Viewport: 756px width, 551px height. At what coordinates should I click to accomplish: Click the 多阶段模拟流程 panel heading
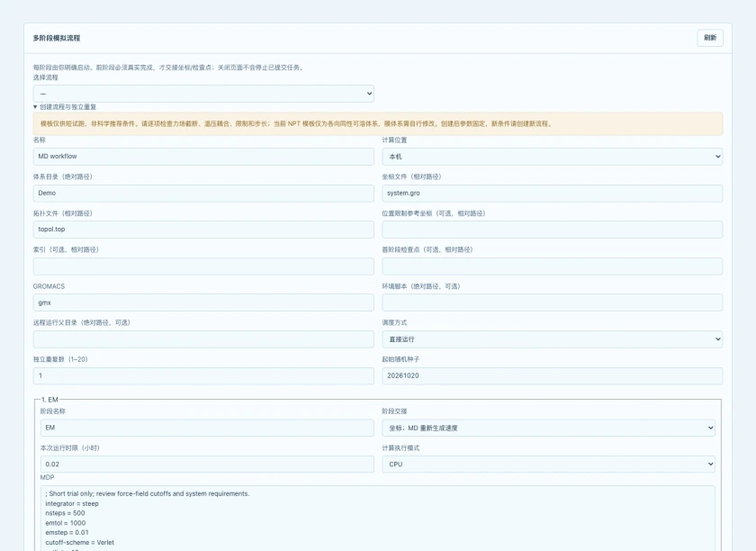coord(57,38)
